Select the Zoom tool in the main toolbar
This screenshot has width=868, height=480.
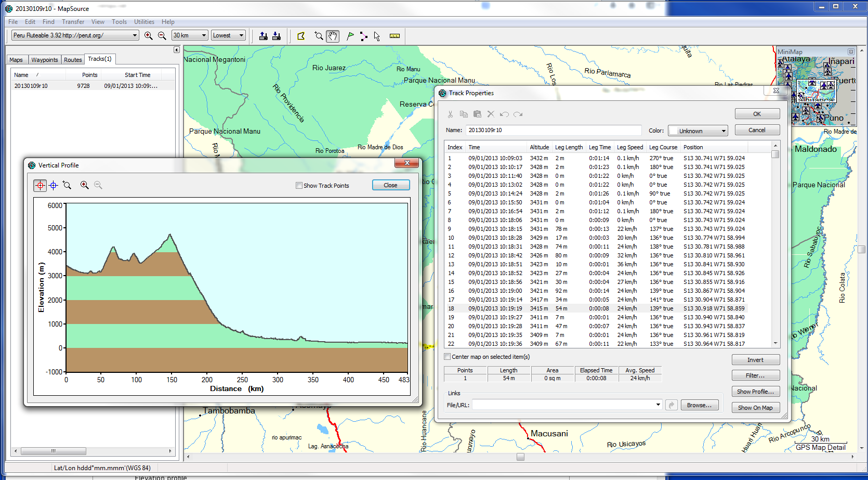tap(319, 36)
